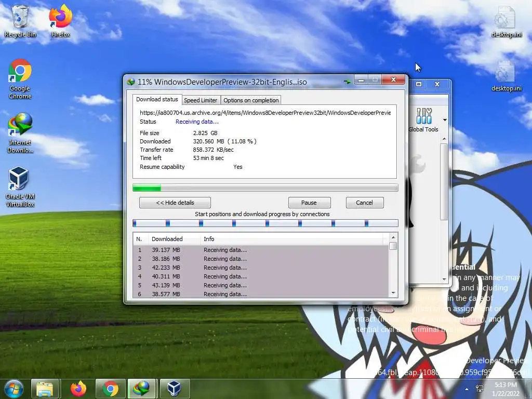Open the Recycle Bin desktop icon
Viewport: 532px width, 399px height.
pos(20,21)
